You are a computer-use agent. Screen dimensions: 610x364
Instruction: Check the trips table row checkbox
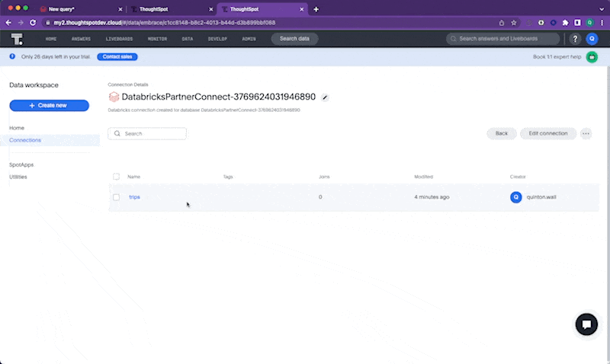[x=117, y=197]
